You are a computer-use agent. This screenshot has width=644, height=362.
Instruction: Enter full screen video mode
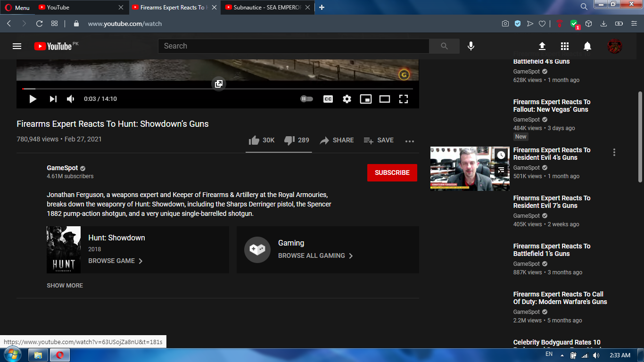pyautogui.click(x=404, y=99)
